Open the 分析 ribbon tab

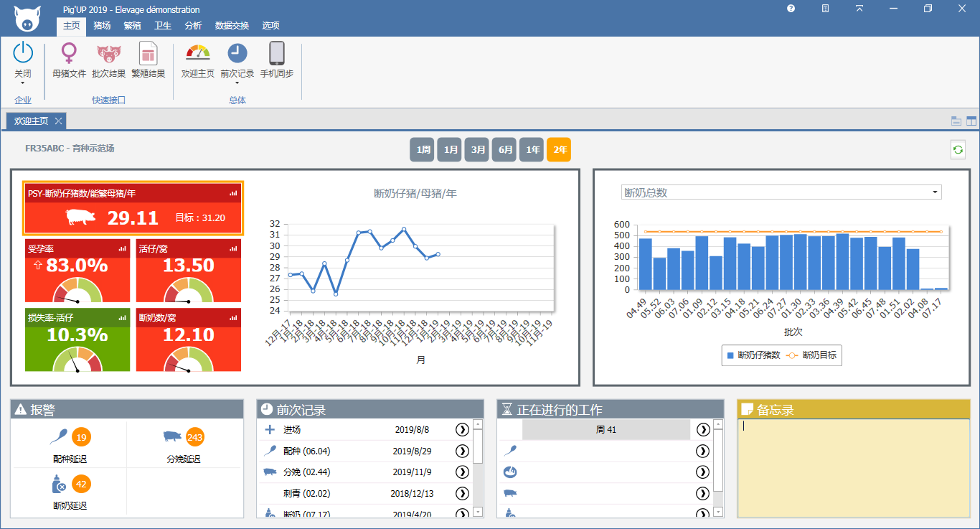click(193, 26)
